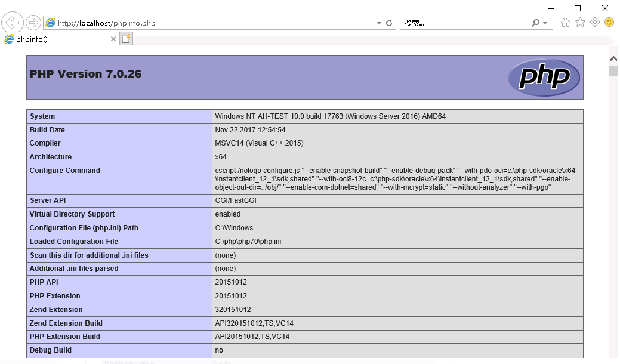Click the vertical scrollbar up arrow
This screenshot has width=620, height=364.
[613, 58]
